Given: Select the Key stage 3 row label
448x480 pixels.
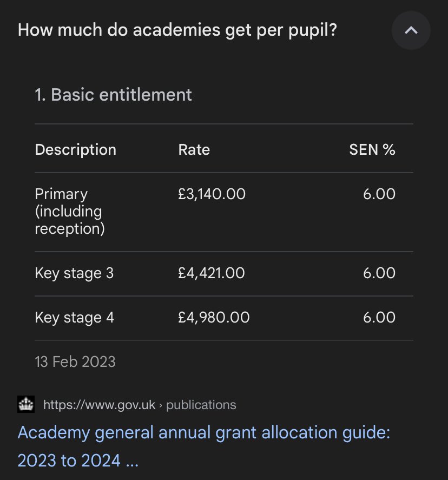Looking at the screenshot, I should tap(74, 273).
